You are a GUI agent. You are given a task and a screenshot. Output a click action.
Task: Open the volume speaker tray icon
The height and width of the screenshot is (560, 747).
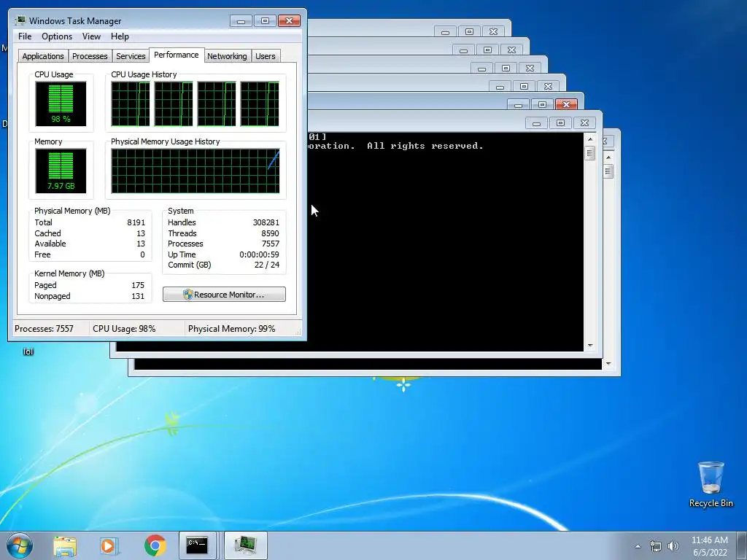tap(673, 546)
